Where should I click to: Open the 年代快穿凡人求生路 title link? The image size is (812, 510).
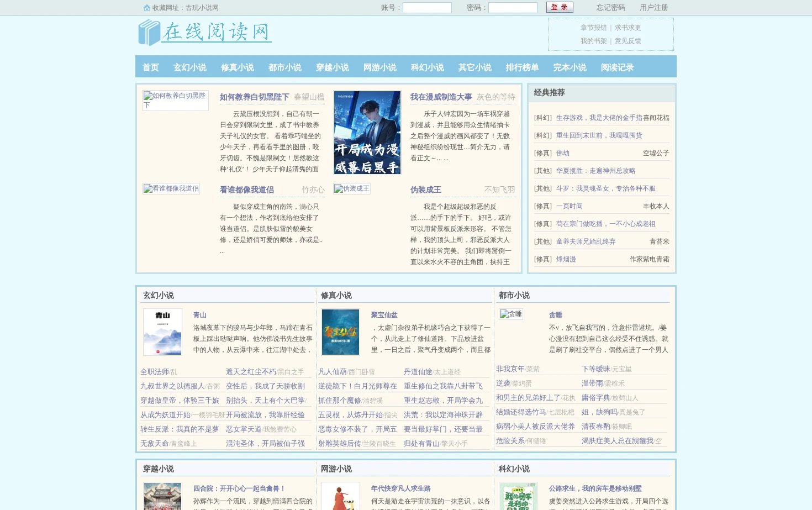(x=401, y=488)
